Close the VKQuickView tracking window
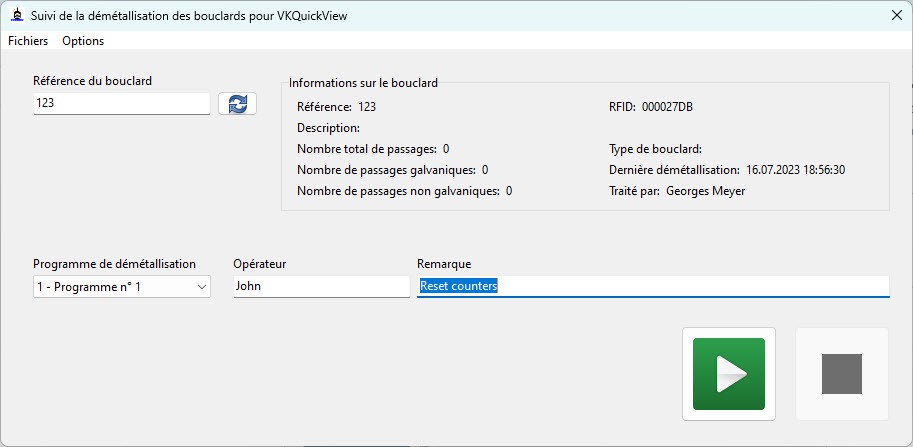913x447 pixels. tap(896, 15)
